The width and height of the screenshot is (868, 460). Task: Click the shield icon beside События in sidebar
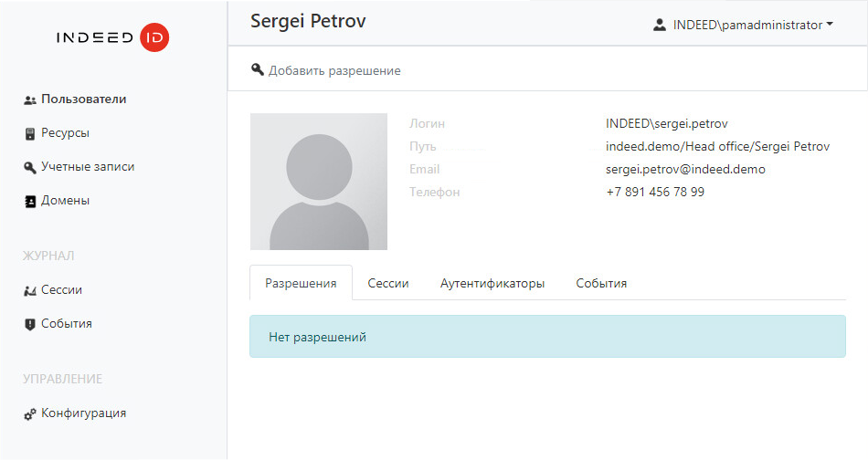point(29,324)
